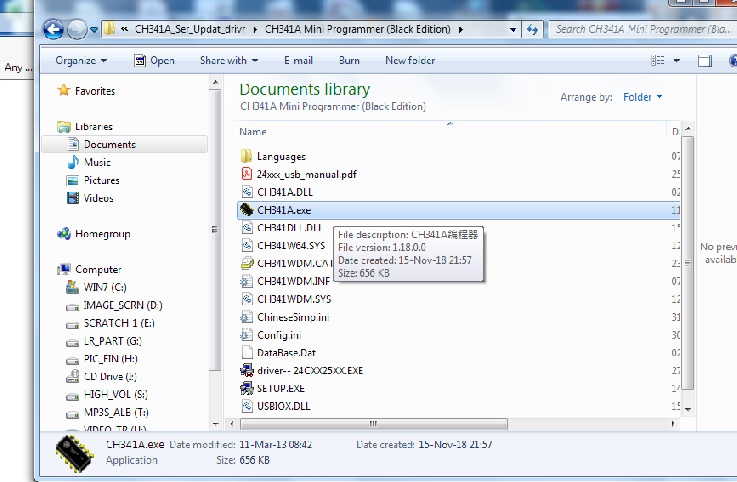Viewport: 737px width, 482px height.
Task: Click the Open toolbar button
Action: pyautogui.click(x=155, y=60)
